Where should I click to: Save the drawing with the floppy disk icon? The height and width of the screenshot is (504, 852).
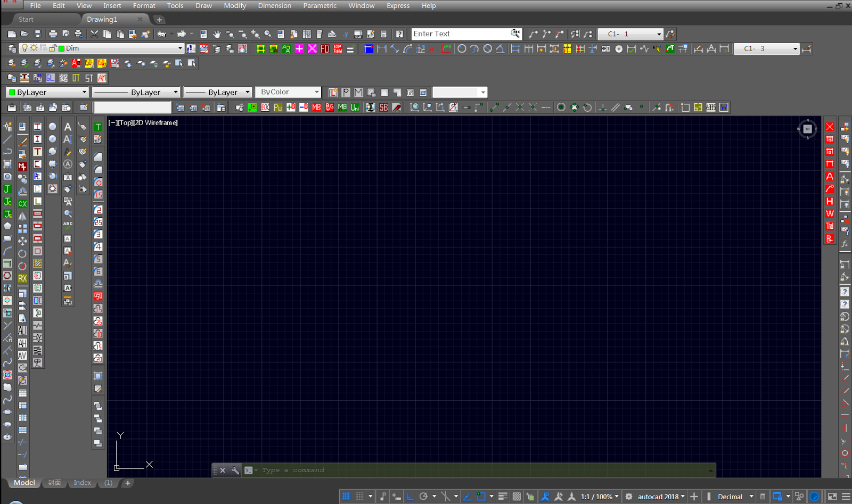[37, 34]
